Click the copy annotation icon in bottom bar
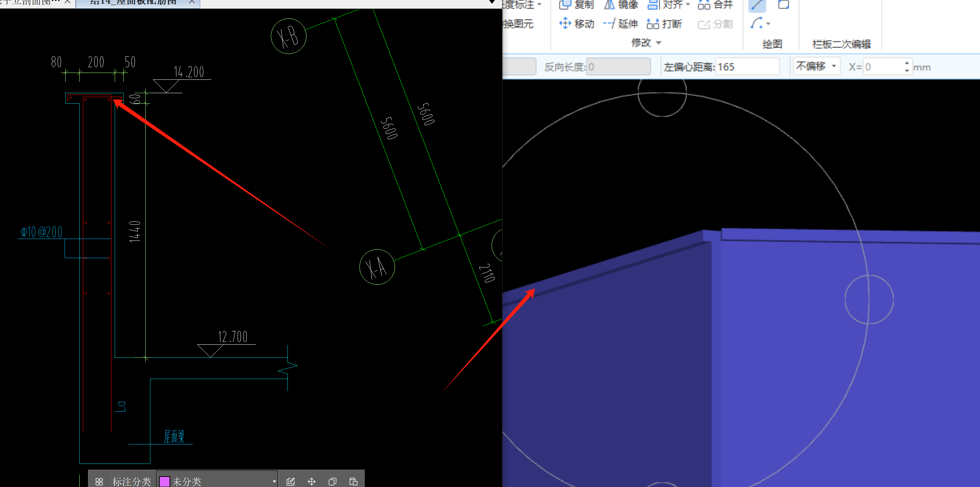This screenshot has width=980, height=487. click(x=332, y=481)
